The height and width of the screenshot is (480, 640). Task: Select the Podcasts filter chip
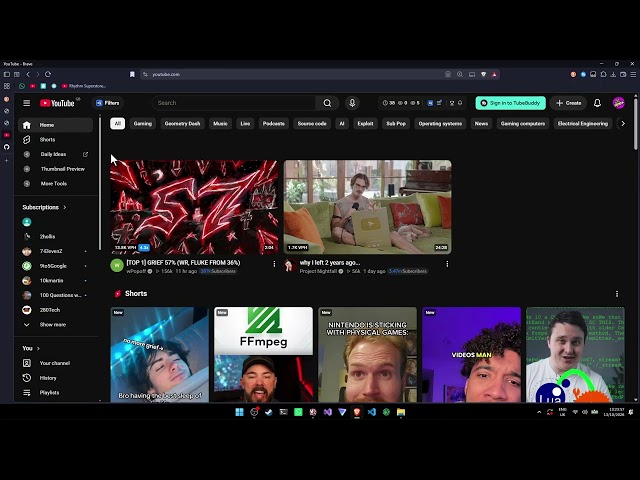[x=273, y=124]
